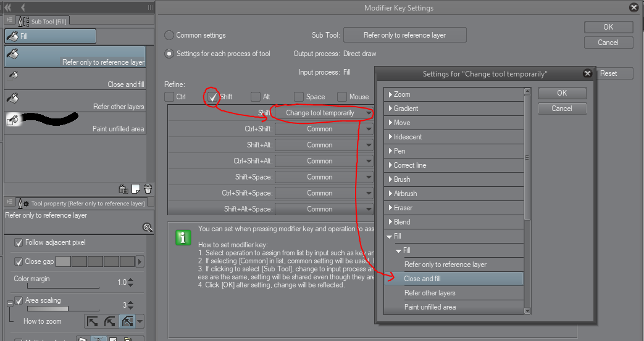The width and height of the screenshot is (644, 341).
Task: Click the Sub Tool palette menu icon
Action: tap(9, 20)
